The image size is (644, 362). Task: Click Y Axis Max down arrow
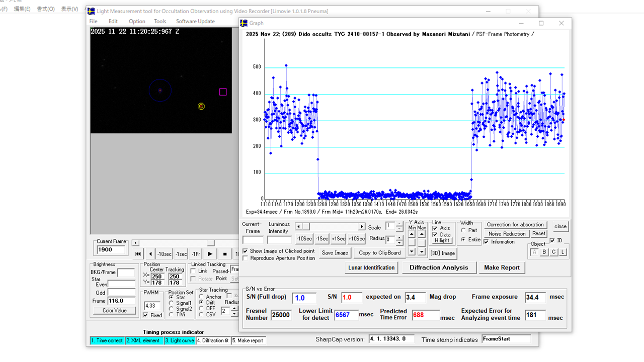pos(422,251)
